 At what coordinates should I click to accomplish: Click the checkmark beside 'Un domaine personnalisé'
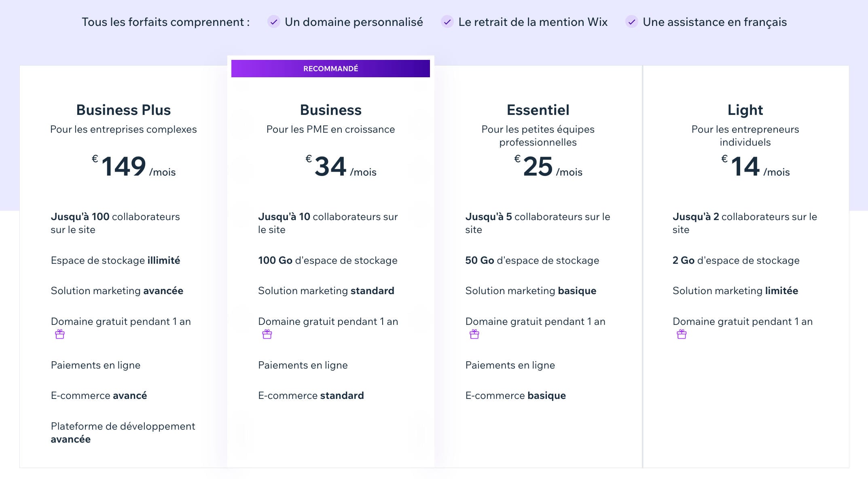pos(274,22)
